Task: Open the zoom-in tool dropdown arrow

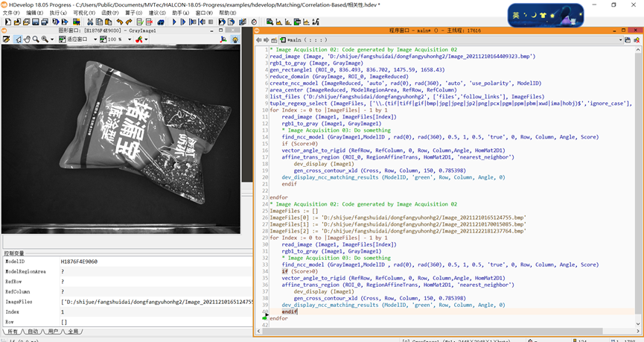Action: (x=52, y=39)
